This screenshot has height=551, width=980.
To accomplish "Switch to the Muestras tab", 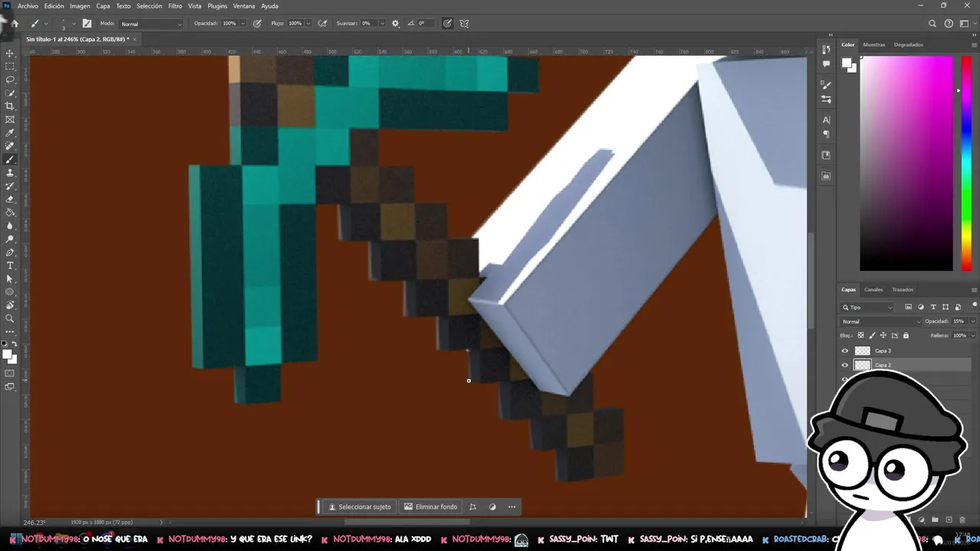I will (x=874, y=44).
